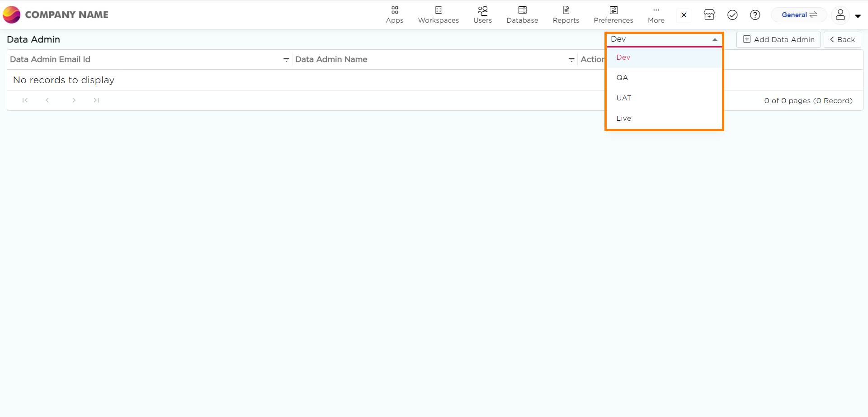This screenshot has width=868, height=417.
Task: Navigate to Database section
Action: coord(522,15)
